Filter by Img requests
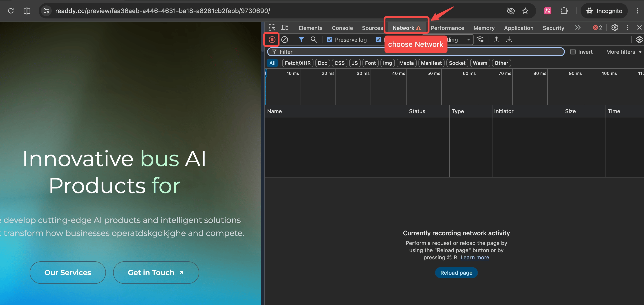 (x=387, y=63)
